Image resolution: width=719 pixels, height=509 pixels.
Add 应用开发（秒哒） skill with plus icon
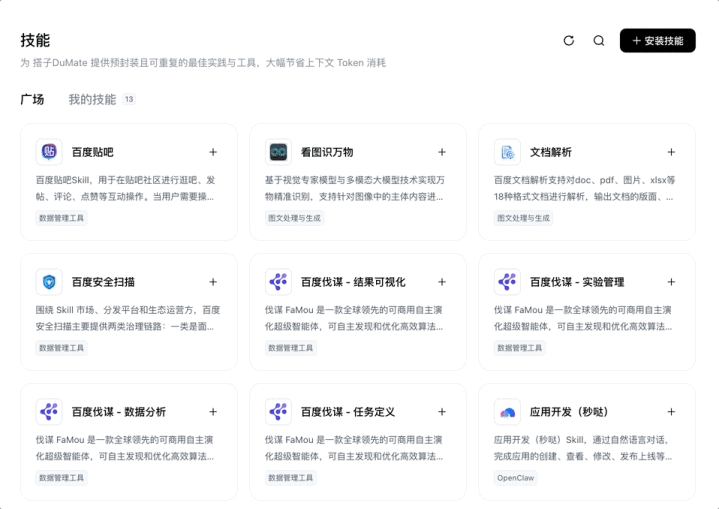click(671, 412)
